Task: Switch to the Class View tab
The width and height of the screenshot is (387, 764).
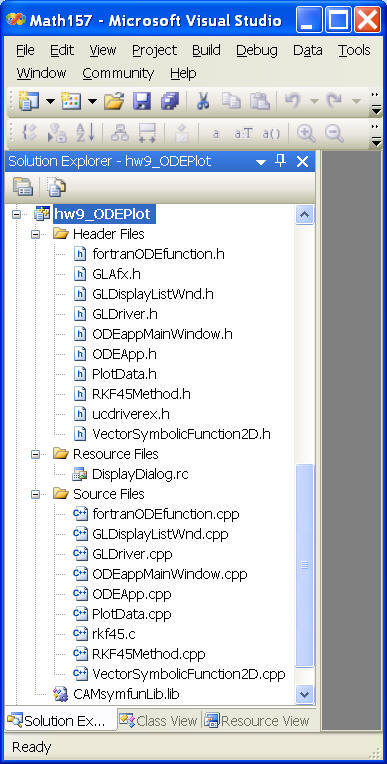Action: (x=158, y=720)
